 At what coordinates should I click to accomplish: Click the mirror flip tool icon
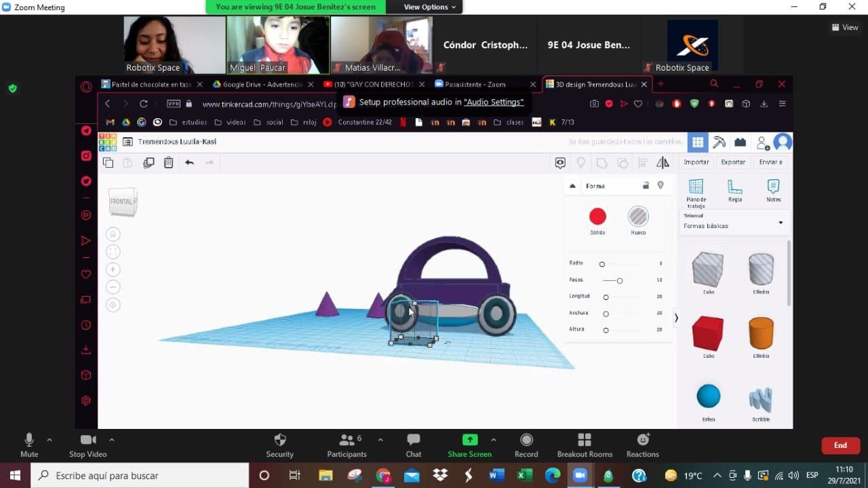pyautogui.click(x=663, y=162)
